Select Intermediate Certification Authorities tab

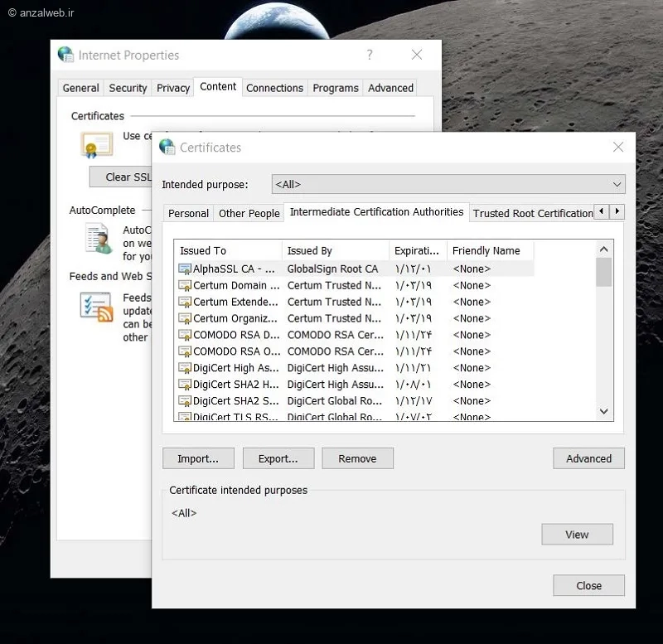[x=377, y=212]
